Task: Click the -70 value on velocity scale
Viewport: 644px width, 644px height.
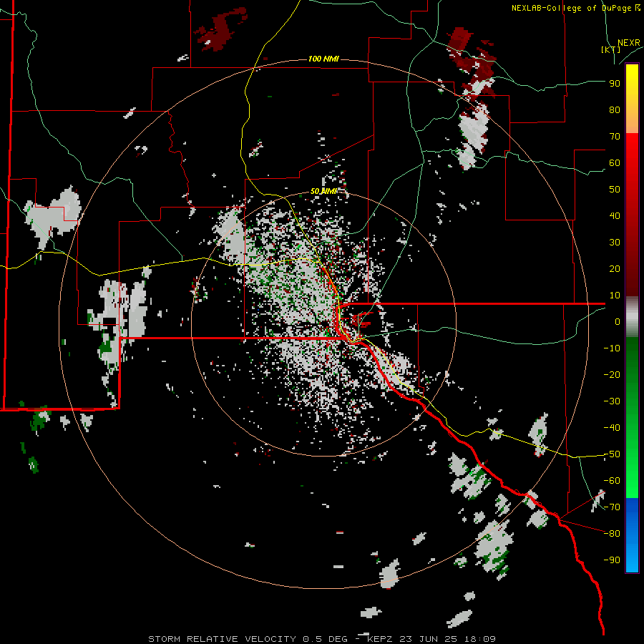Action: click(612, 507)
